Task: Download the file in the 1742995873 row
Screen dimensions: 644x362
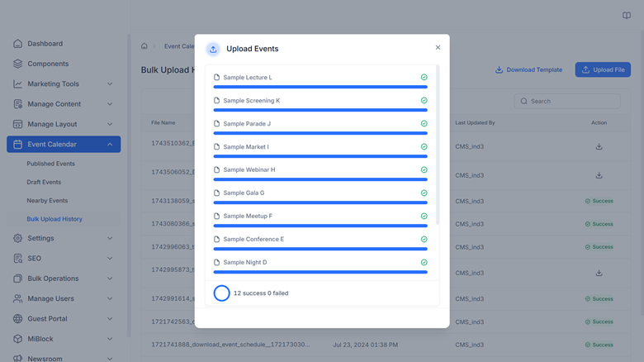Action: [599, 273]
